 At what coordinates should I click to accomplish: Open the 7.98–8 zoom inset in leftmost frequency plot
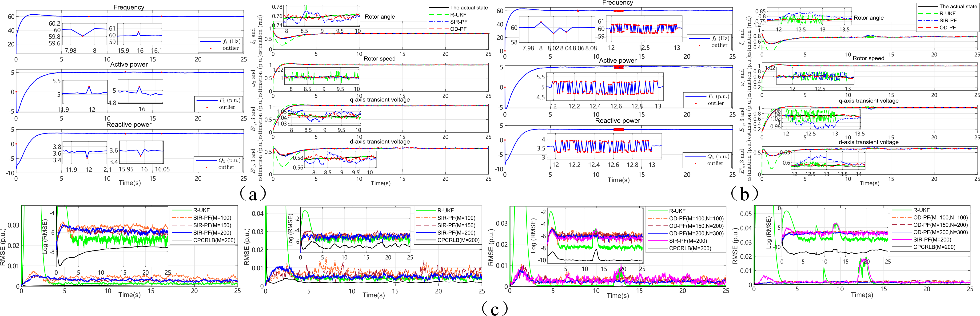coord(84,35)
